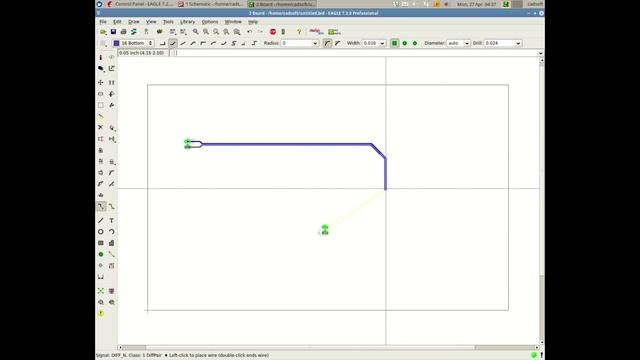Select the Miter tool
Screen dimensions: 640x360
(x=111, y=173)
